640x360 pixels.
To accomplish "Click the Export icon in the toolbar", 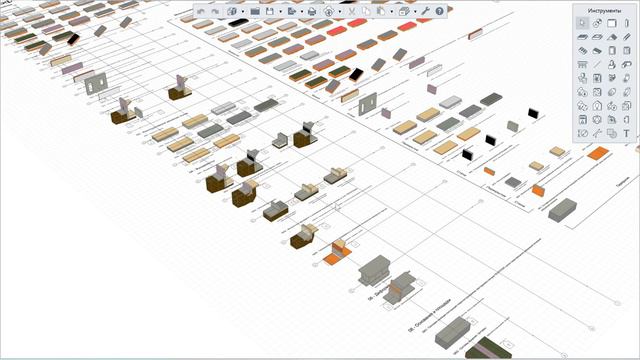I will (x=291, y=11).
